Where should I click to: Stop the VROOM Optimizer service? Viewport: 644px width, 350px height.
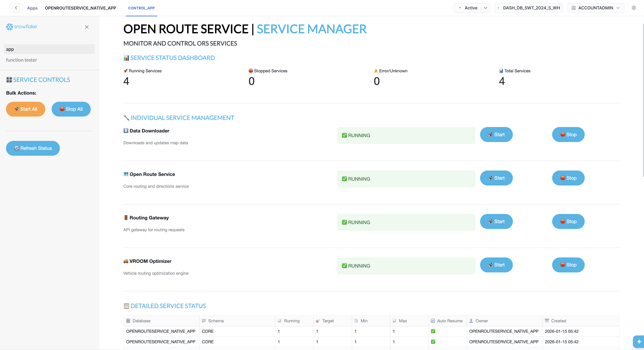(x=568, y=265)
